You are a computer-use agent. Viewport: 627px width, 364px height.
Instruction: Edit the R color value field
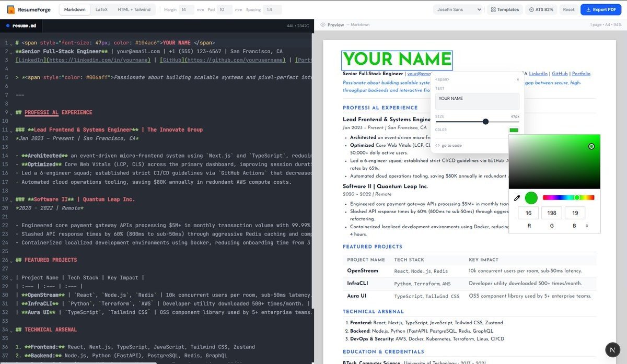(x=529, y=213)
